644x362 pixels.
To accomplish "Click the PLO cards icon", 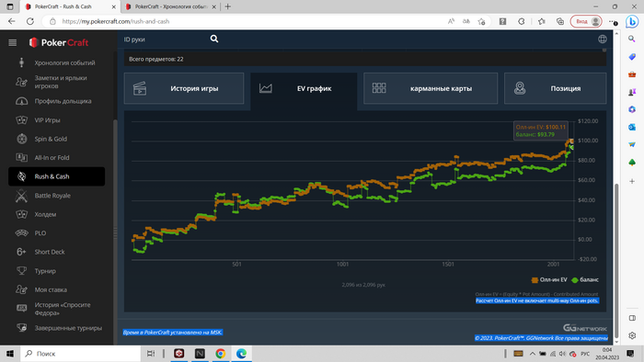I will (21, 232).
